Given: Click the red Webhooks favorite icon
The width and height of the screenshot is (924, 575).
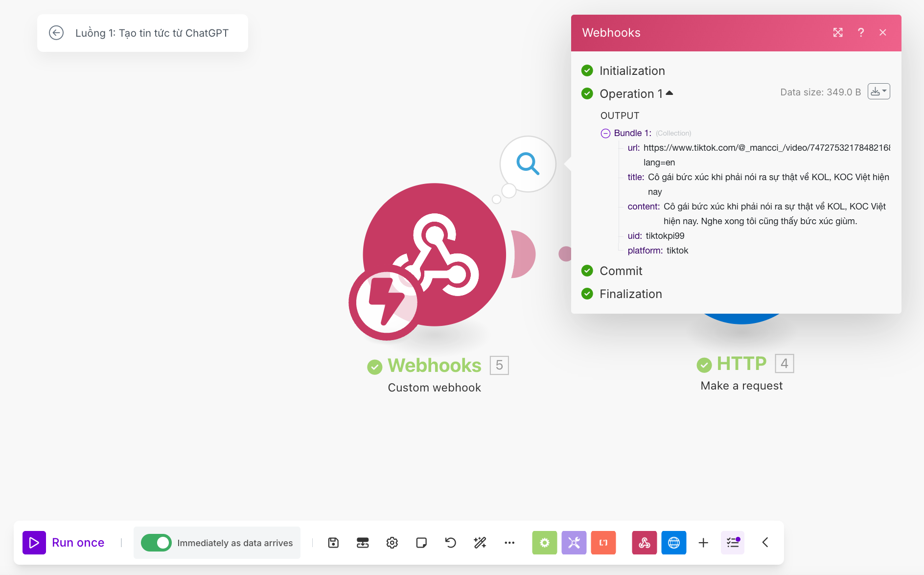Looking at the screenshot, I should [x=644, y=543].
